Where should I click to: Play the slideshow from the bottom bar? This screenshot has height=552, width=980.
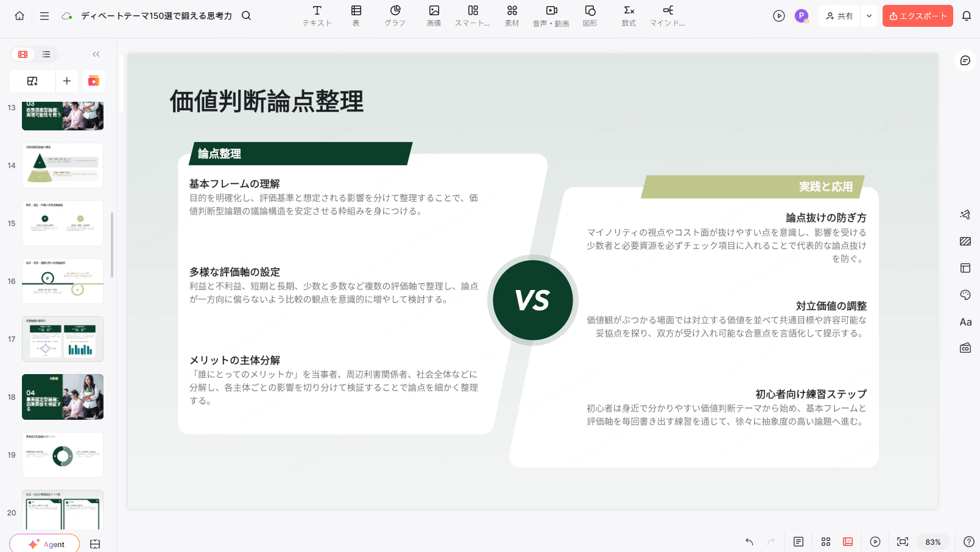[x=875, y=542]
